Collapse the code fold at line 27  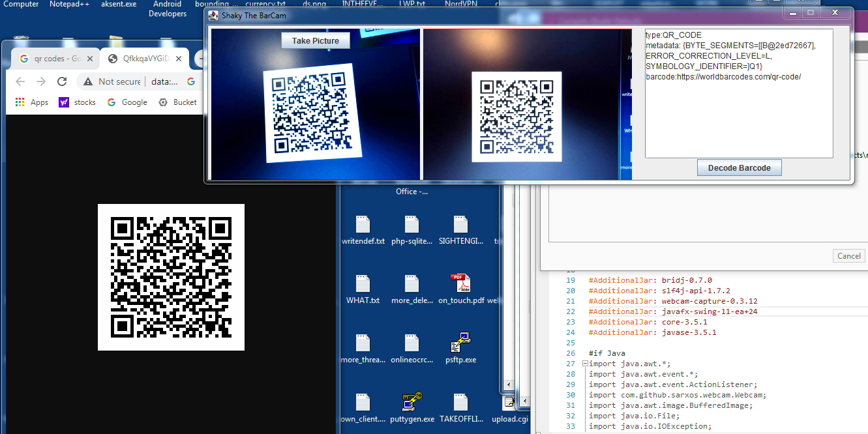(585, 364)
